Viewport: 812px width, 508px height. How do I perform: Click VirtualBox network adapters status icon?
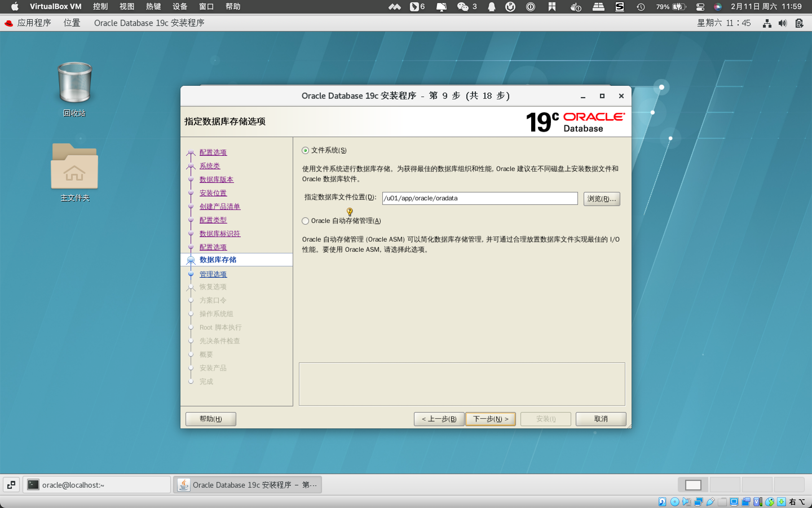(699, 502)
